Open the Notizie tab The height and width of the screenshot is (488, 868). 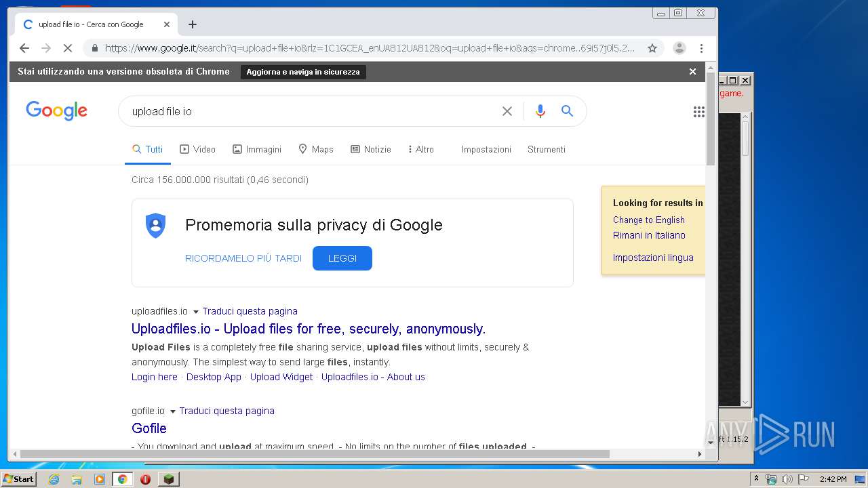[370, 149]
